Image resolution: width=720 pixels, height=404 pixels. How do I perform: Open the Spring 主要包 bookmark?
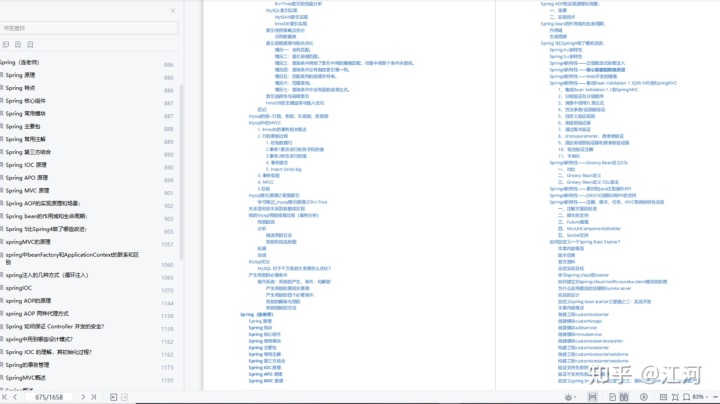coord(22,127)
